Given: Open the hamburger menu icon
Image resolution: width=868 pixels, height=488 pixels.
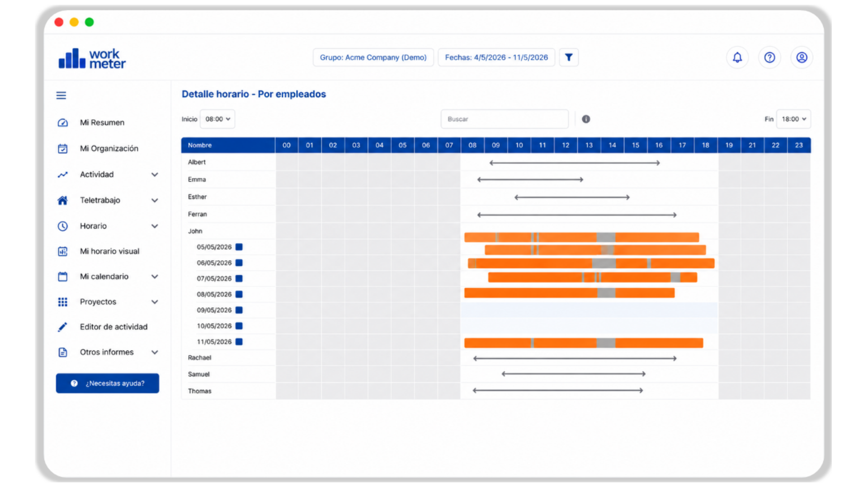Looking at the screenshot, I should coord(61,95).
